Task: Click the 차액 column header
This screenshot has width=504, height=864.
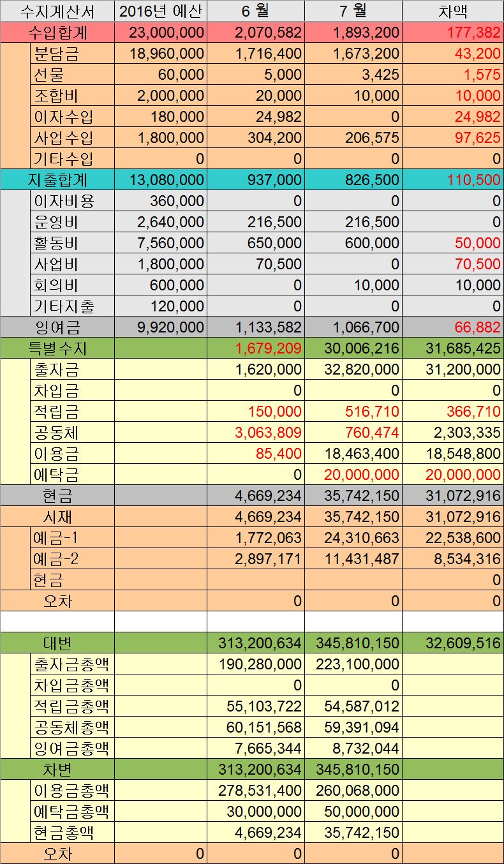Action: 452,11
